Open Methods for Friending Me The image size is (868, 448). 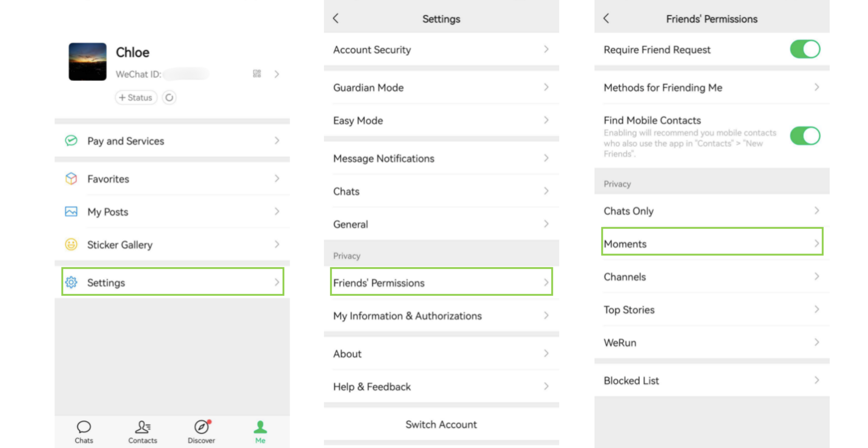point(712,88)
